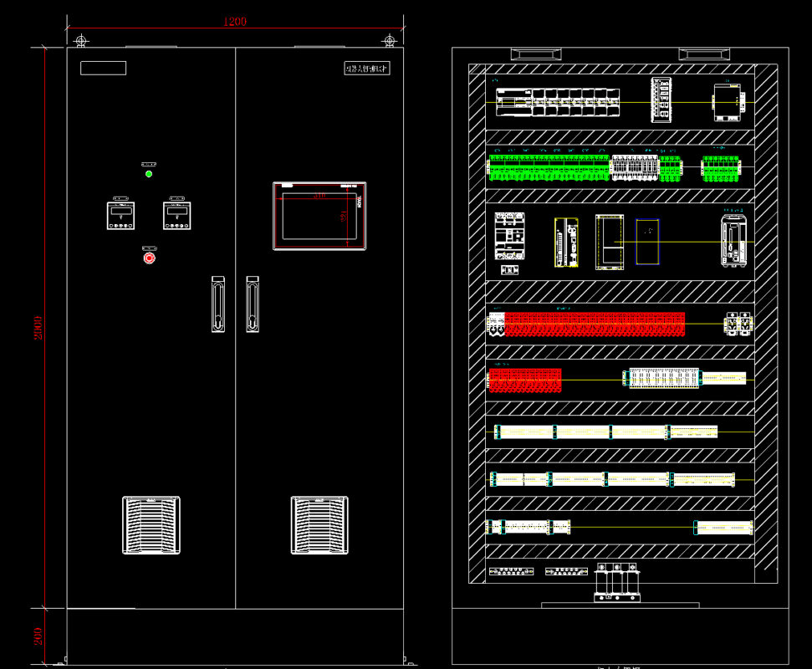The height and width of the screenshot is (669, 812).
Task: Select the white rectangular module in third row
Action: (610, 243)
